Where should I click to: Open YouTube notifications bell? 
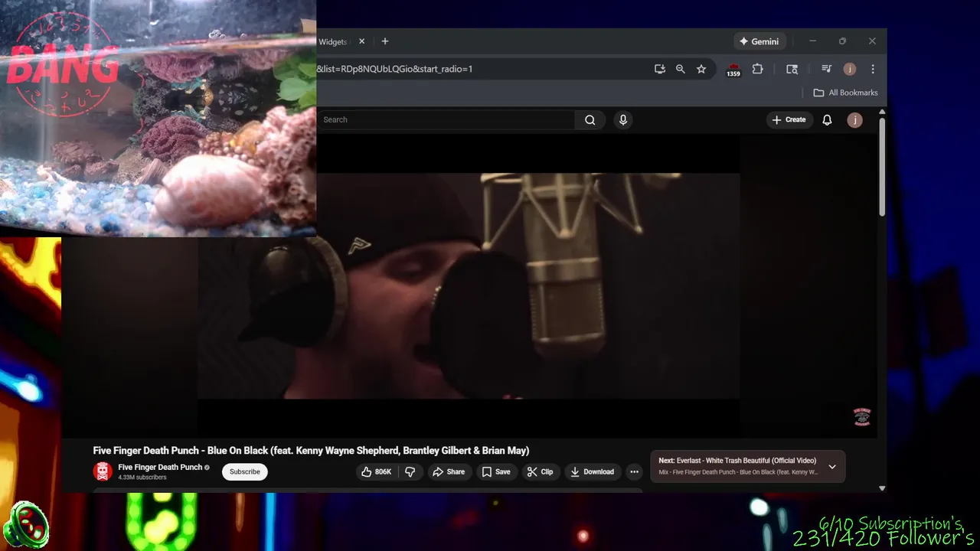pyautogui.click(x=827, y=119)
